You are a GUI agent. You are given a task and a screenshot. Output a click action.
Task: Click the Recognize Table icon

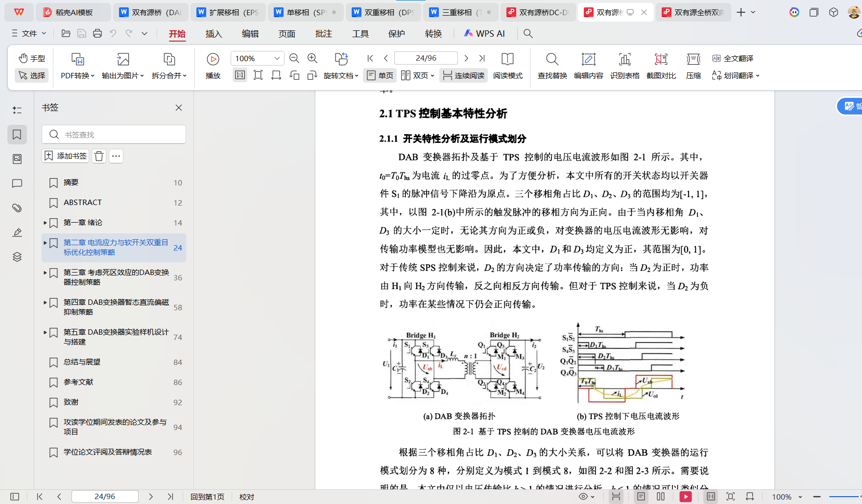tap(624, 66)
